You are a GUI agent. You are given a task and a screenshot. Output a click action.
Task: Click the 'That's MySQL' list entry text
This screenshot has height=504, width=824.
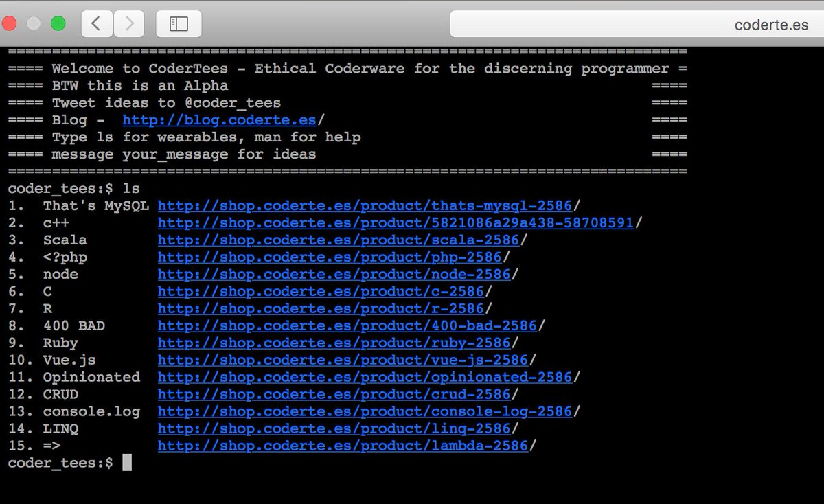96,206
